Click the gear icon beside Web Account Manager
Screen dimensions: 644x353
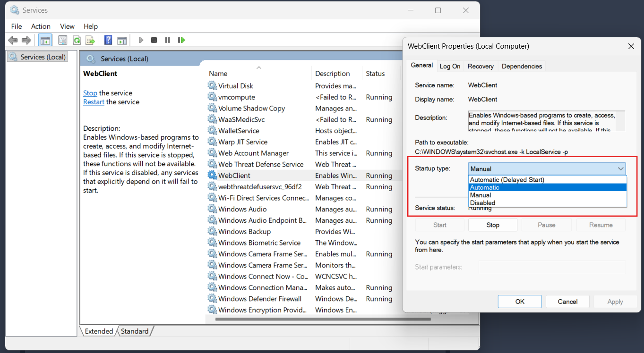point(212,153)
